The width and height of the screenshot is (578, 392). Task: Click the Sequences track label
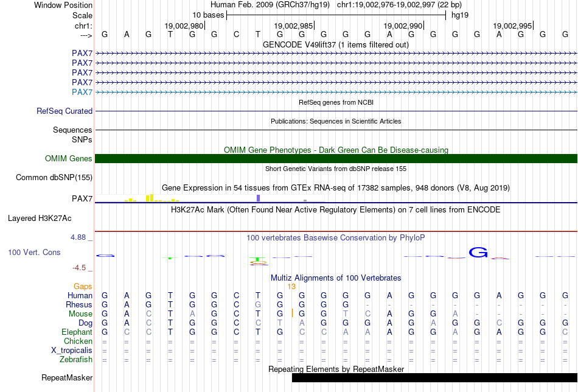(x=72, y=130)
